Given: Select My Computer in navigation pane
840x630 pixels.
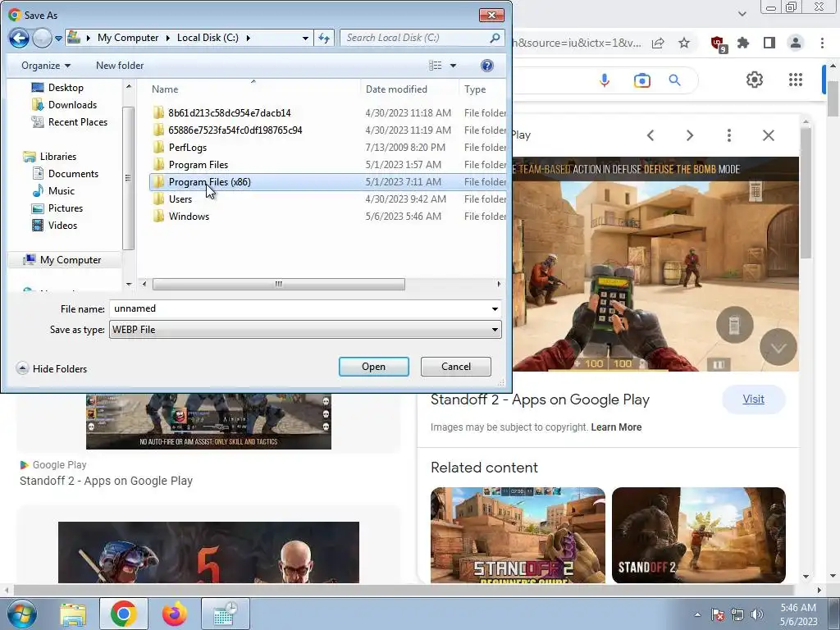Looking at the screenshot, I should click(x=71, y=260).
